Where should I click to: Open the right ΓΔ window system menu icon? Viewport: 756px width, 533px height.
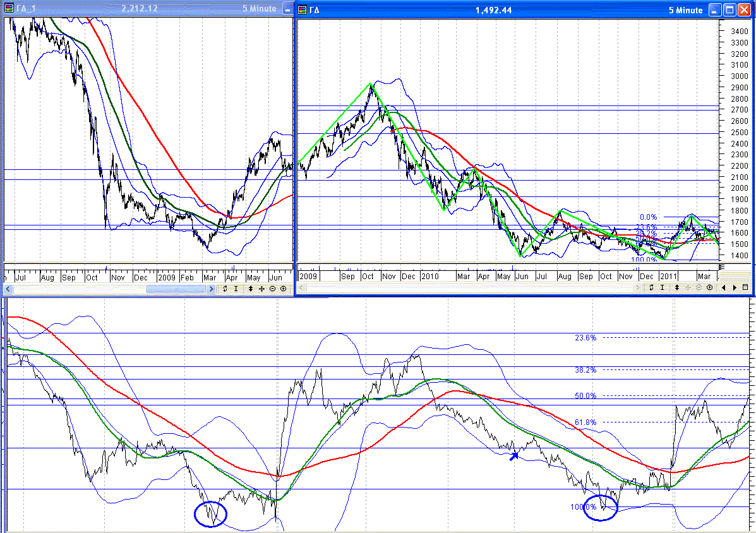(x=303, y=10)
